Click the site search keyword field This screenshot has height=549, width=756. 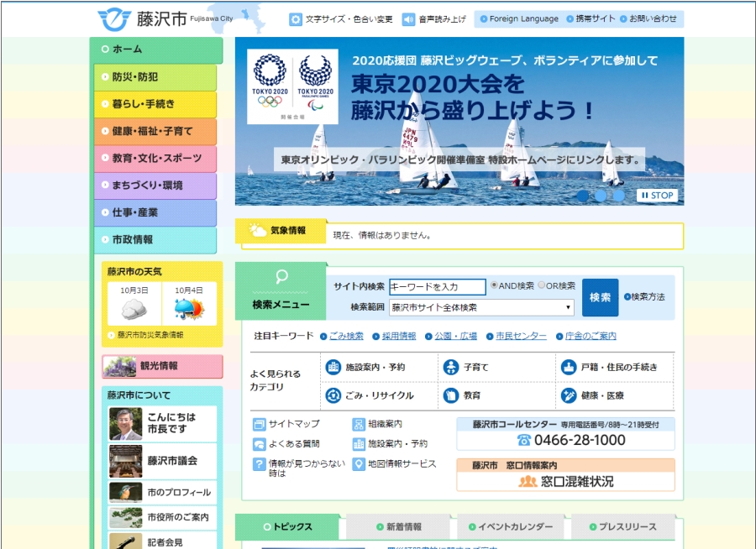click(437, 287)
